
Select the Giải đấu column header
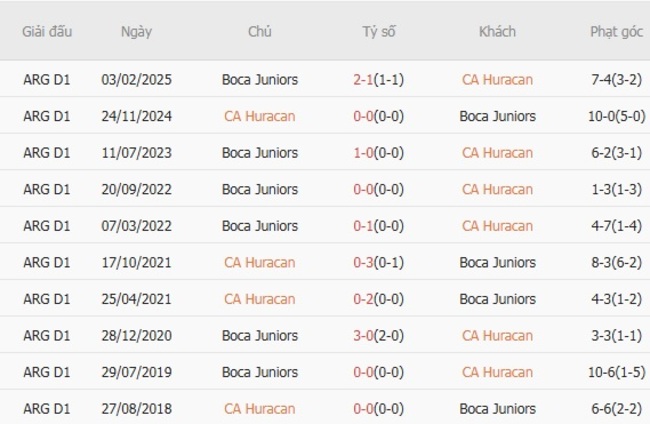(x=47, y=31)
